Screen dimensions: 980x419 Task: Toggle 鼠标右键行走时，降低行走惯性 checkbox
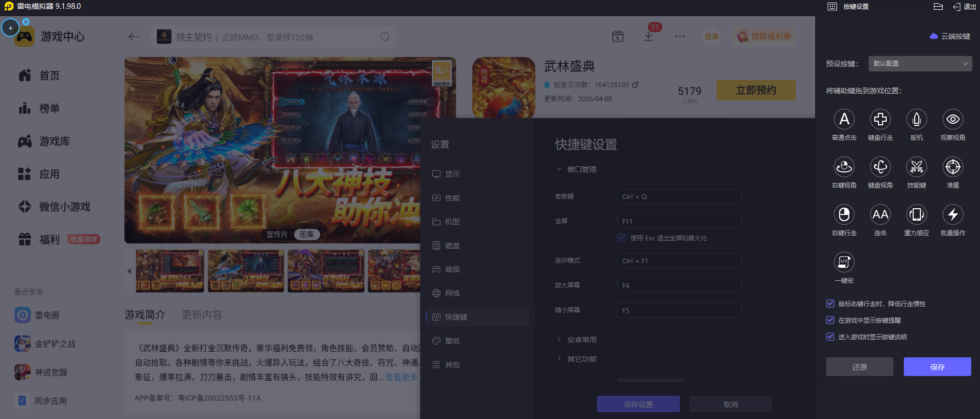830,304
